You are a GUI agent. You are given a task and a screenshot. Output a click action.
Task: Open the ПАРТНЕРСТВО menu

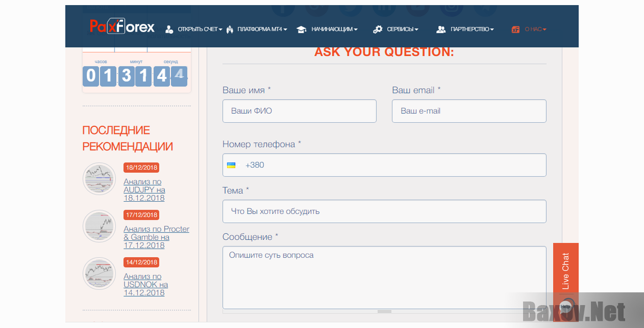(x=472, y=29)
